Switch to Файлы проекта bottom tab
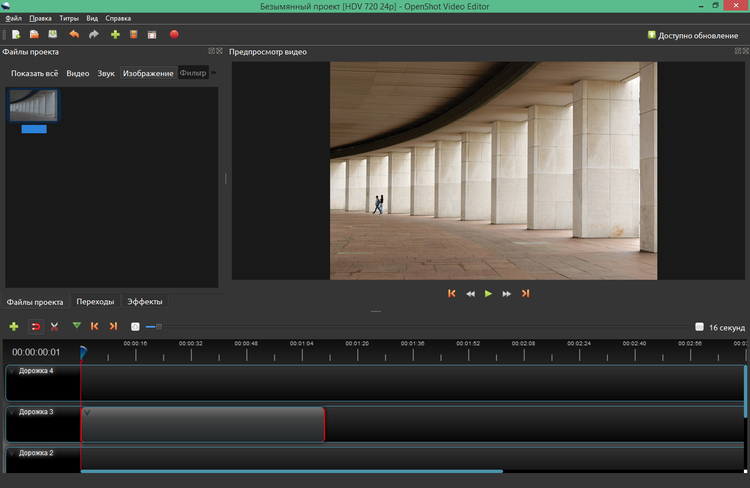Screen dimensions: 750x488 point(35,302)
